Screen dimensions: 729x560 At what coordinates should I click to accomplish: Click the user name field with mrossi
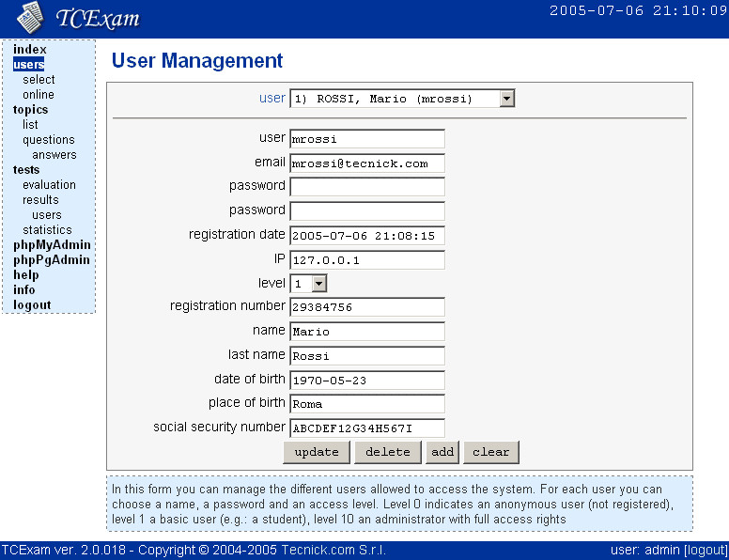(x=366, y=139)
